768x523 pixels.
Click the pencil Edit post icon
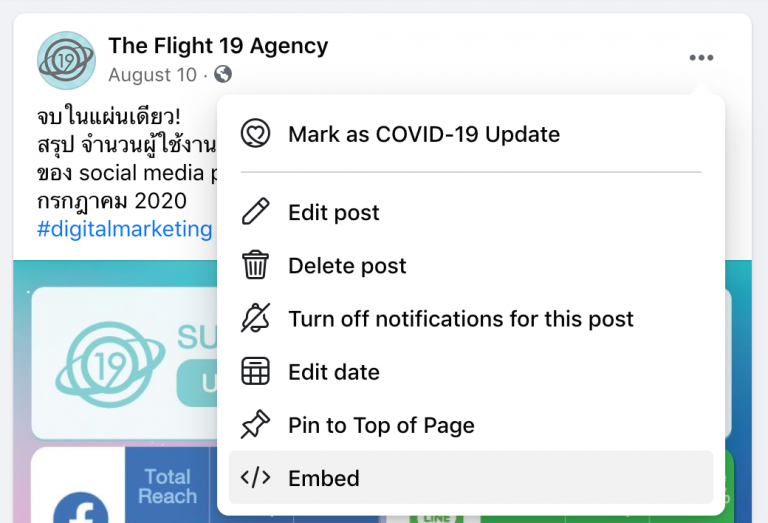point(255,212)
